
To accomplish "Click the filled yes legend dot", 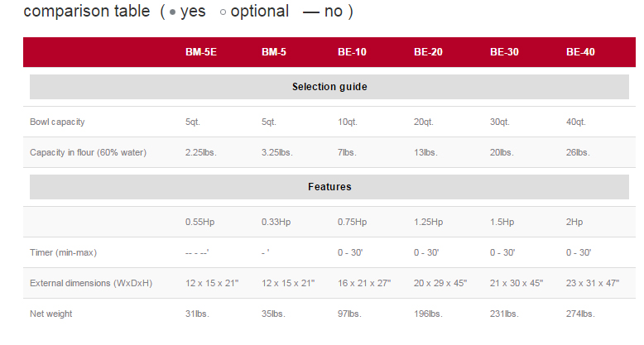I will (x=172, y=13).
